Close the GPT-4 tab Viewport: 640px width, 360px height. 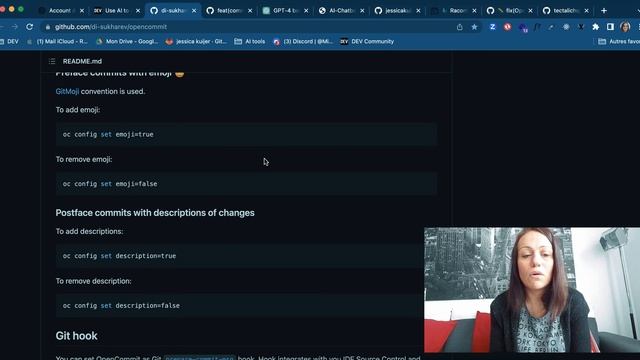(x=306, y=11)
